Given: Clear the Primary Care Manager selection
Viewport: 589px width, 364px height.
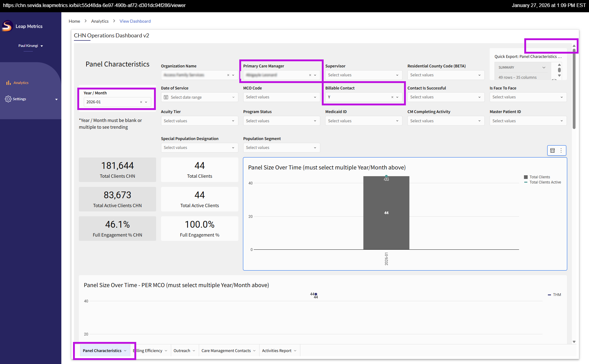Looking at the screenshot, I should coord(310,75).
